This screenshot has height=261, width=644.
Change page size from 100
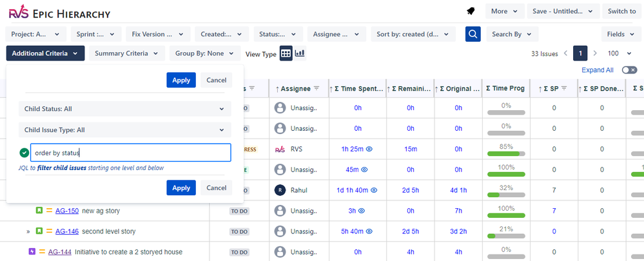coord(620,53)
